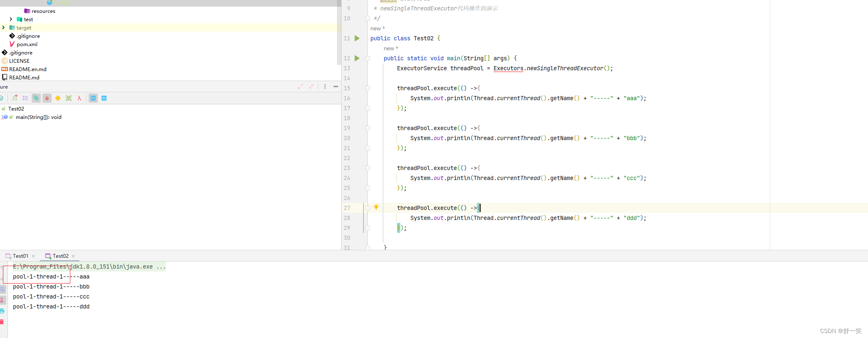Run the Test02 class from the gutter
The width and height of the screenshot is (868, 338).
357,38
